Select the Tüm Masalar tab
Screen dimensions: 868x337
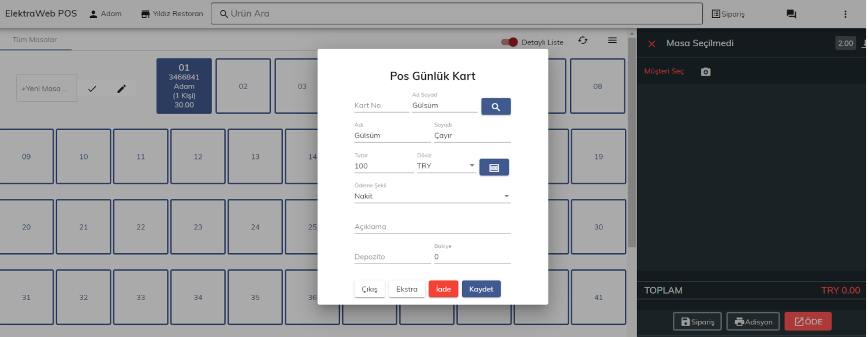click(x=35, y=40)
